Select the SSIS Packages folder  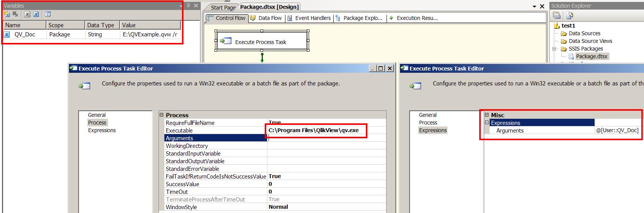click(586, 49)
